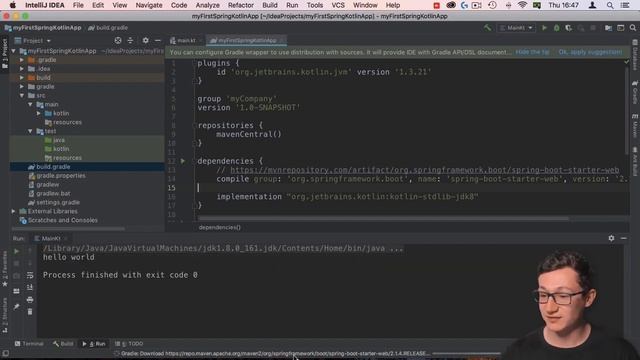
Task: Open the Build tool window tab at bottom
Action: point(63,344)
